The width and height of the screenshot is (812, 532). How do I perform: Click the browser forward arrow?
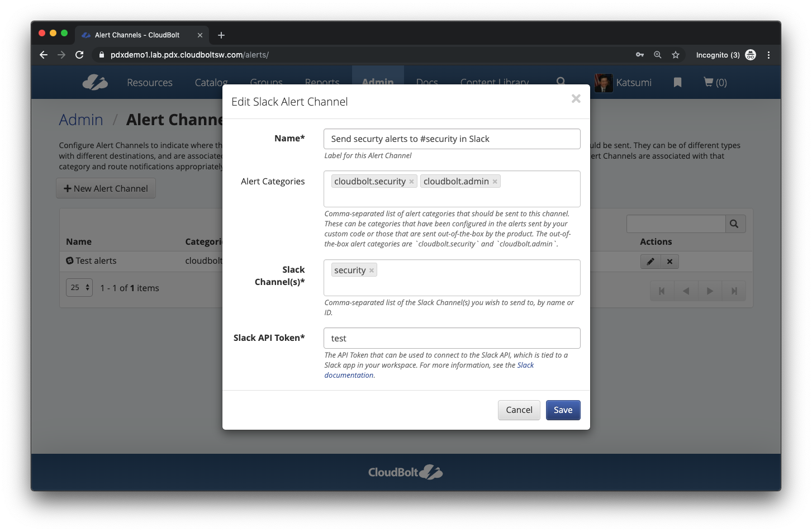click(x=61, y=55)
